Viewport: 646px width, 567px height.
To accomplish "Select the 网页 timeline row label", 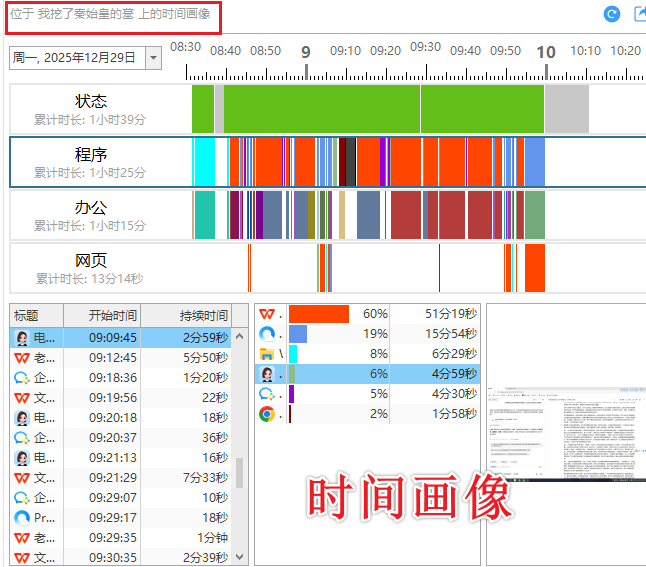I will tap(91, 268).
